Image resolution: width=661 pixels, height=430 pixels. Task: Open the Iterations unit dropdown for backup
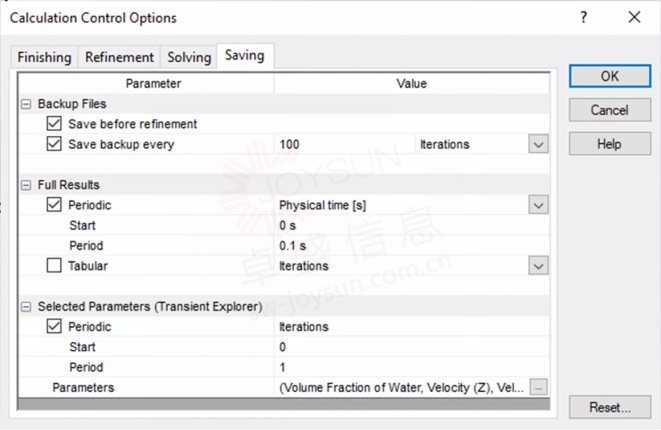538,144
